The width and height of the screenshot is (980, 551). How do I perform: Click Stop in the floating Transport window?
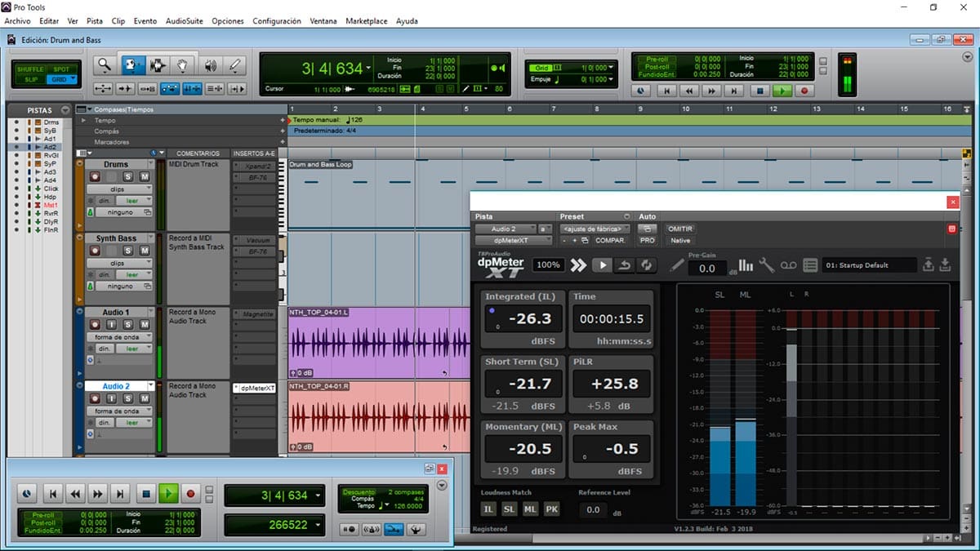pyautogui.click(x=145, y=493)
